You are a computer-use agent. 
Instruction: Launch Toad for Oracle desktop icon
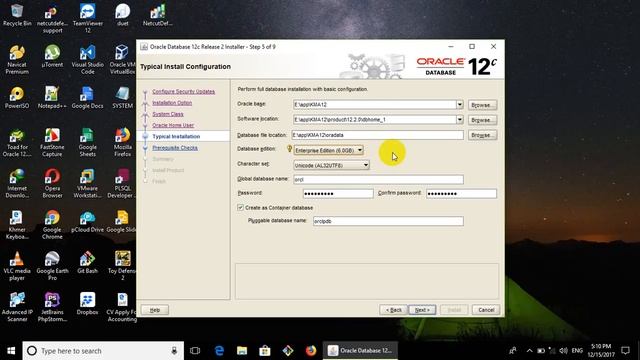pyautogui.click(x=17, y=143)
